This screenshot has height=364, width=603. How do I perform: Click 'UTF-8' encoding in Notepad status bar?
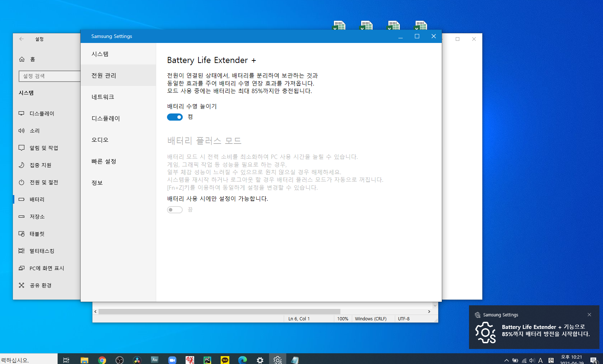point(404,319)
